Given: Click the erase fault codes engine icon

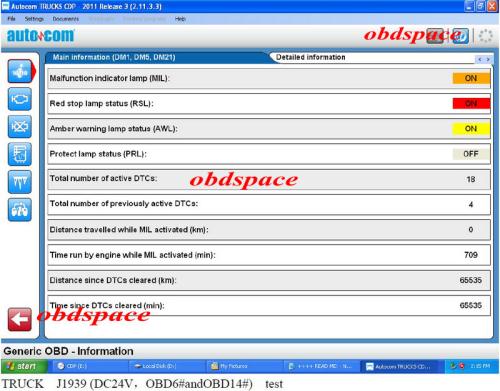Looking at the screenshot, I should 20,127.
